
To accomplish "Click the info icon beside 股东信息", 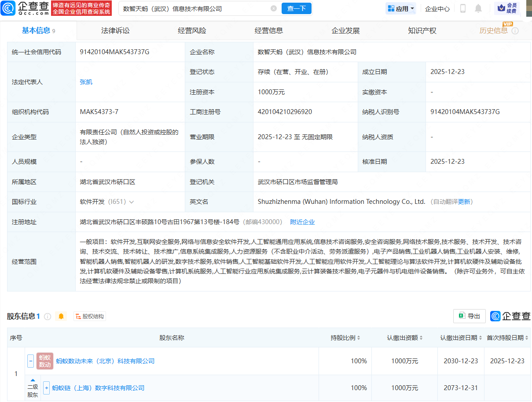I will [x=48, y=316].
